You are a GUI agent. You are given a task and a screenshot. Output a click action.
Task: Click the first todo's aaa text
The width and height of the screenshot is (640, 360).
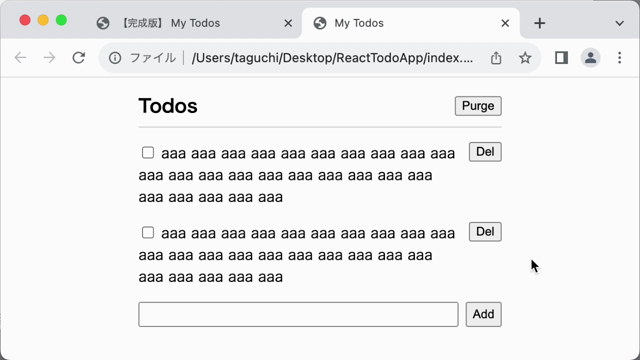coord(297,176)
